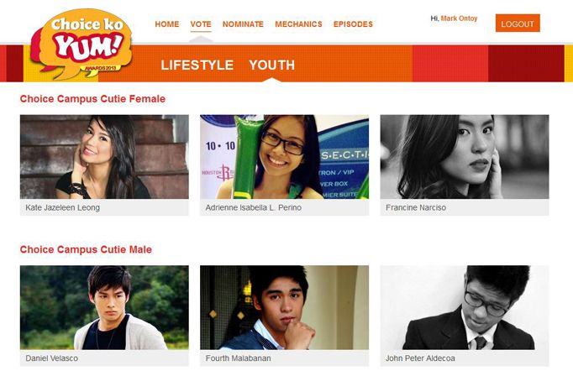Choose Adrienne Isabella L. Perino's photo
The image size is (573, 392).
click(x=284, y=157)
